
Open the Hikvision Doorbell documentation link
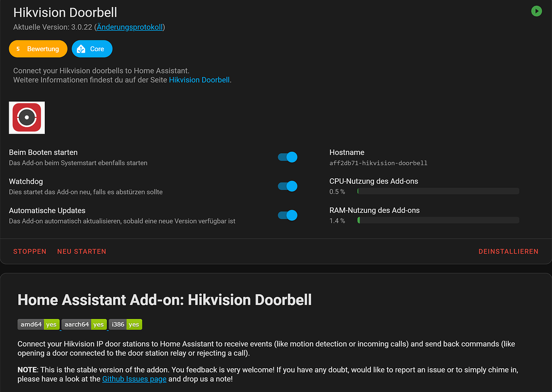[199, 80]
